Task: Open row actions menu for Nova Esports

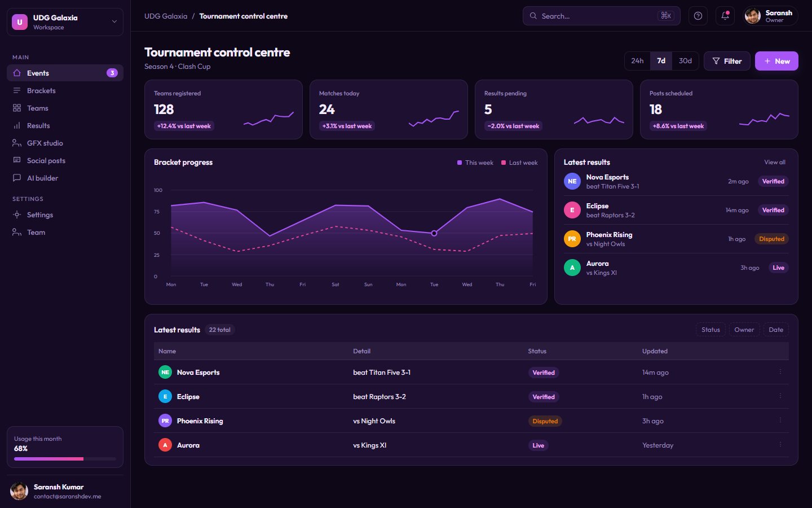Action: click(x=780, y=372)
